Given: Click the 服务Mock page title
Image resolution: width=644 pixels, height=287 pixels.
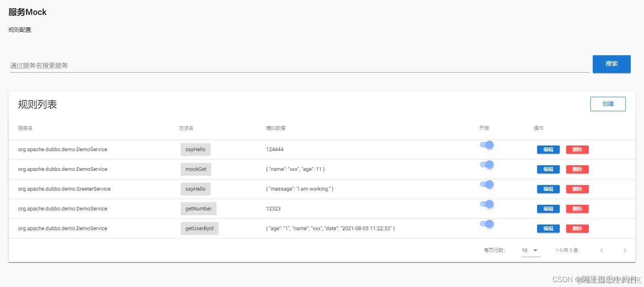Looking at the screenshot, I should (27, 12).
